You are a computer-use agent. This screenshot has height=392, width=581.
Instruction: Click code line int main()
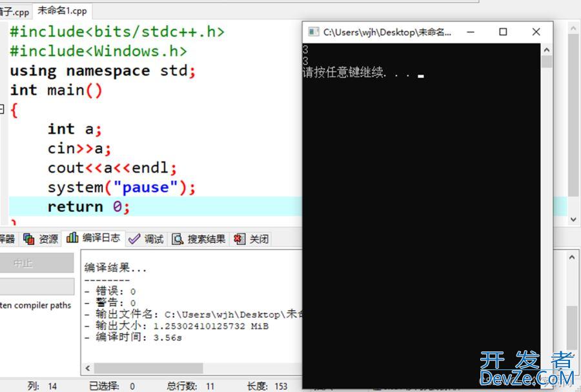(x=56, y=90)
